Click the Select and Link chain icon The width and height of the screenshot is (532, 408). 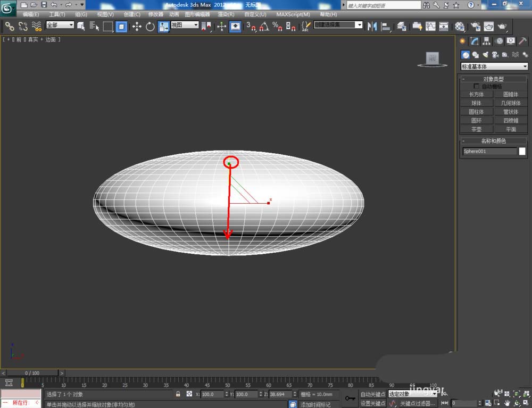tap(10, 26)
